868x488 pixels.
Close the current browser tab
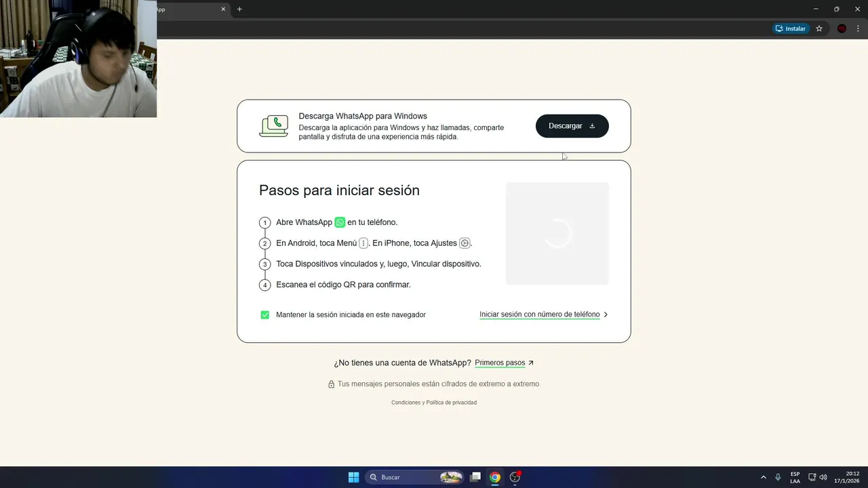[x=223, y=9]
